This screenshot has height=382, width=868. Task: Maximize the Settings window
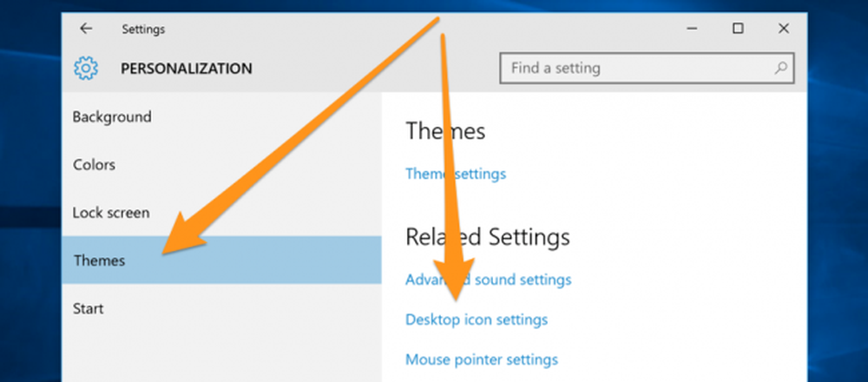[x=737, y=29]
